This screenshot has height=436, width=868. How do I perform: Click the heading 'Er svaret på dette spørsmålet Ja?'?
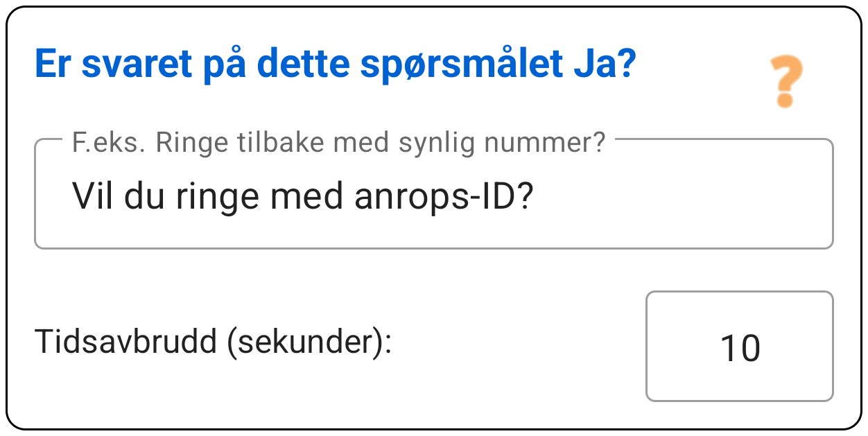[x=336, y=64]
